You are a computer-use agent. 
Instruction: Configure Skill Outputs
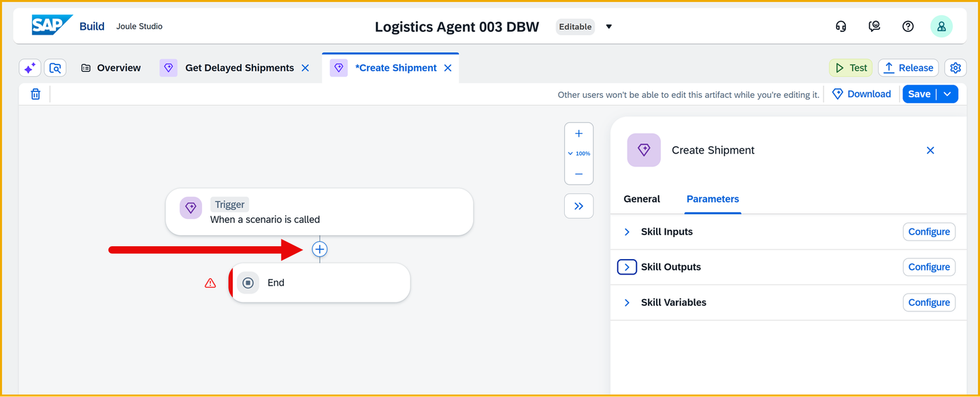[929, 267]
